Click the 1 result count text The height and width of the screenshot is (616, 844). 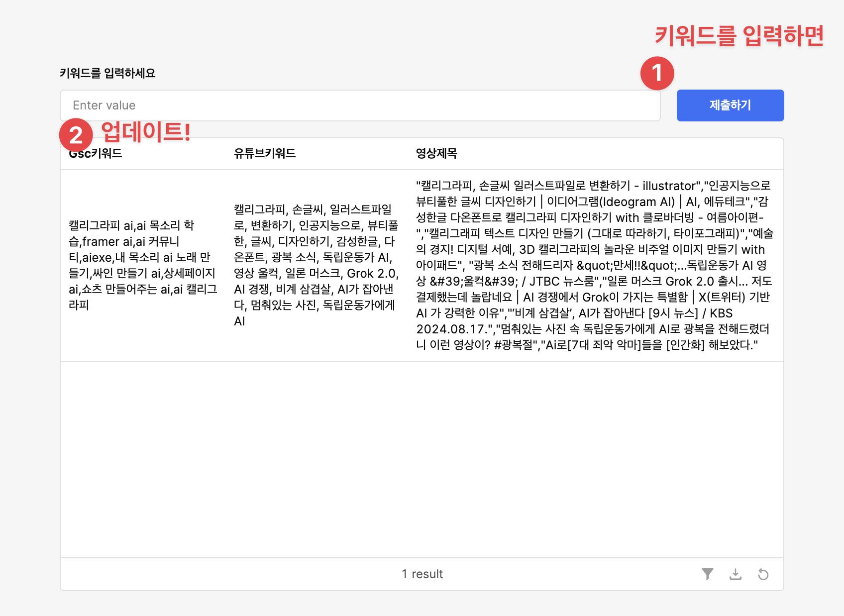click(422, 574)
